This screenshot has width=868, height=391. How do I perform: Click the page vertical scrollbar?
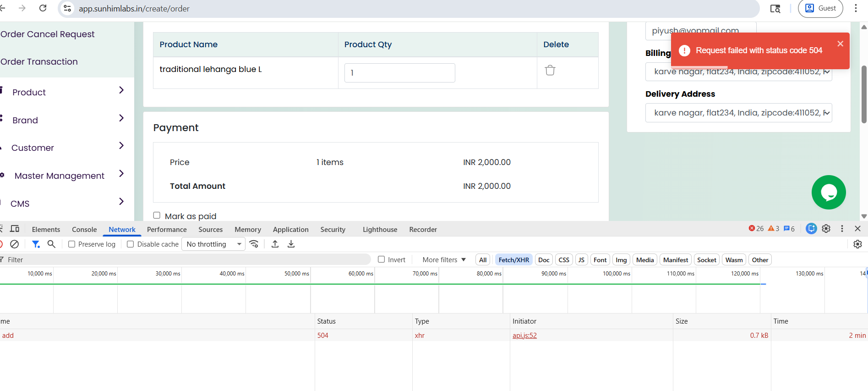click(x=864, y=94)
